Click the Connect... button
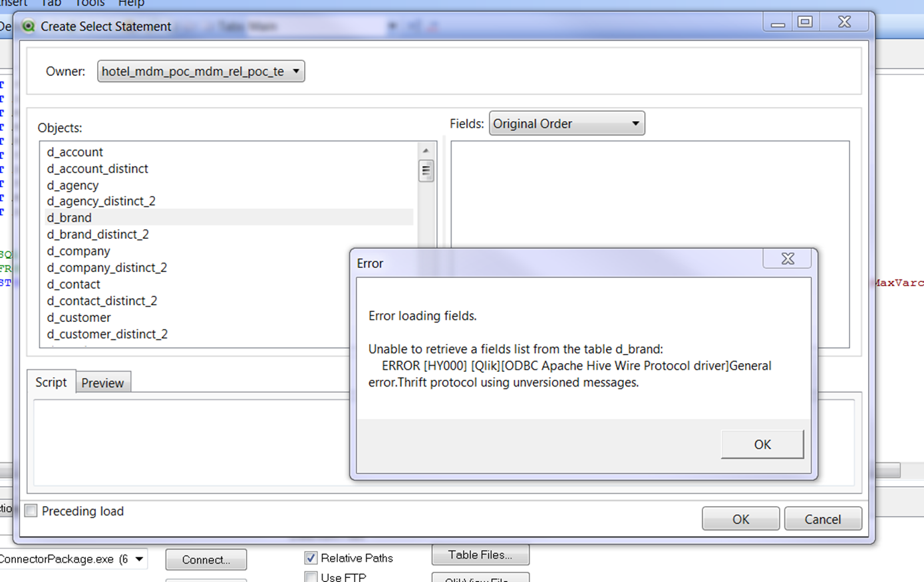 point(206,559)
